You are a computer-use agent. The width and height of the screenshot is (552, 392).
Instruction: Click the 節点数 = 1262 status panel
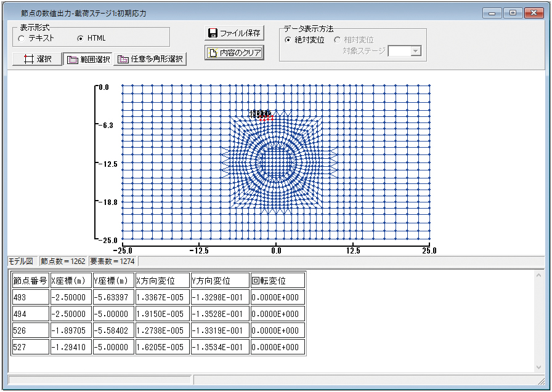pyautogui.click(x=62, y=261)
